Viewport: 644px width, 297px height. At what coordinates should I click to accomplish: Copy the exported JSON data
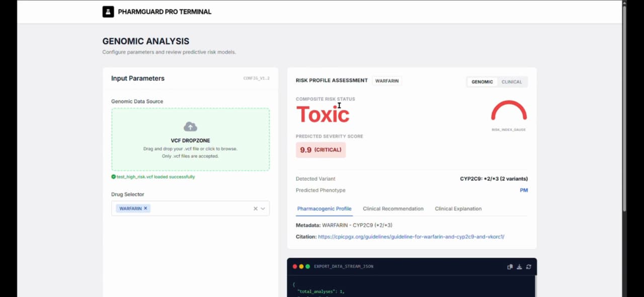point(510,267)
